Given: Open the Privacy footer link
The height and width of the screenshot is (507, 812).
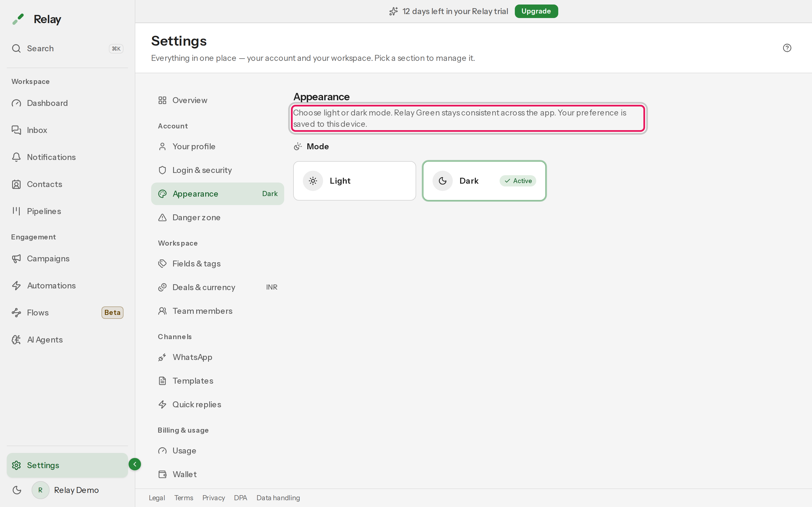Looking at the screenshot, I should tap(213, 498).
